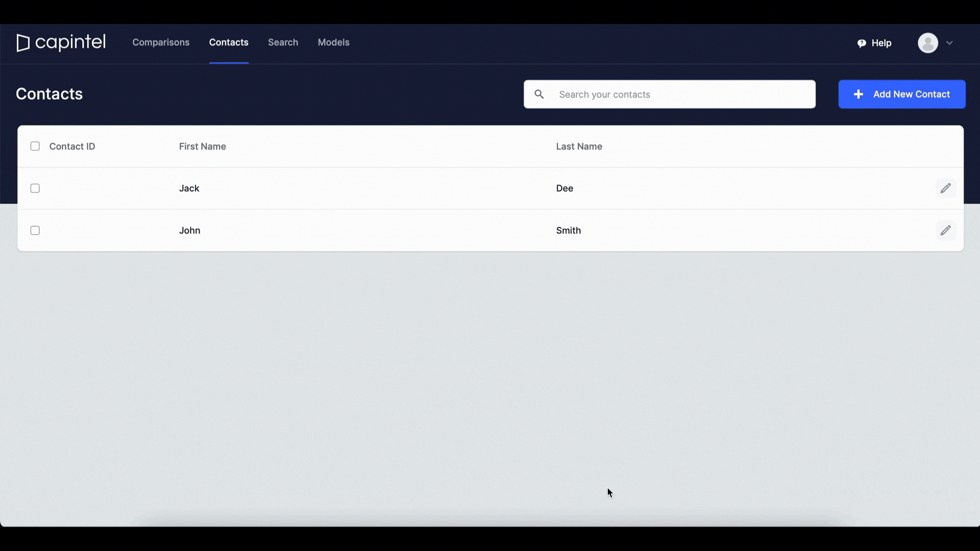
Task: Sort by First Name column header
Action: 202,146
